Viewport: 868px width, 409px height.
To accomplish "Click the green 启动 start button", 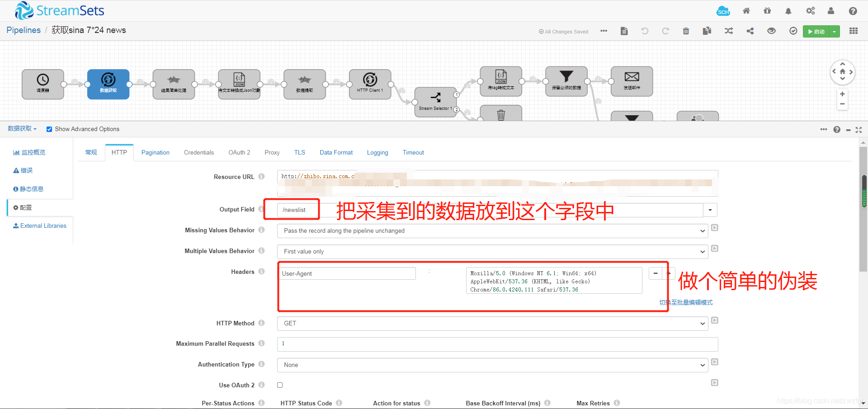I will coord(816,32).
